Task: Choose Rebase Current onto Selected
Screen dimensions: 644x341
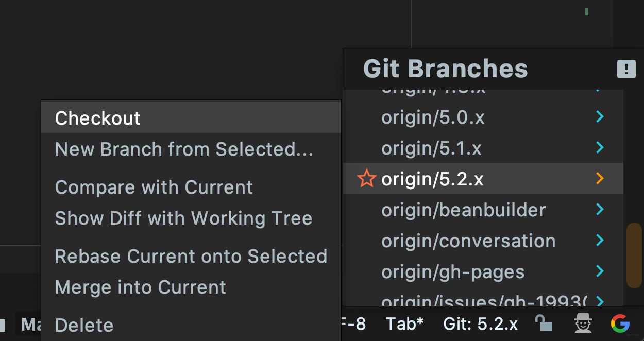Action: click(x=191, y=257)
